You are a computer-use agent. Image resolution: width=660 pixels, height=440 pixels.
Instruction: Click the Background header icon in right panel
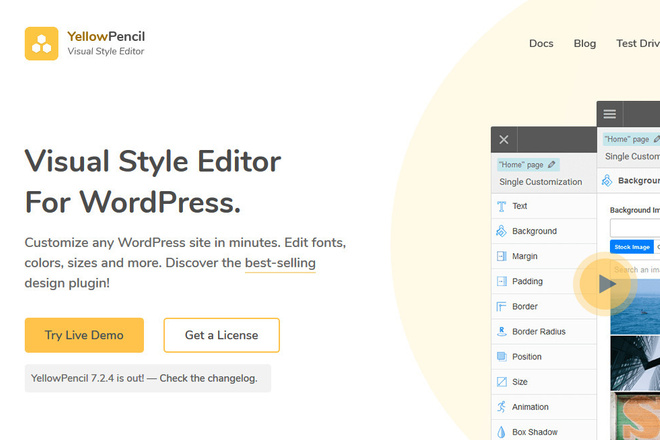[x=607, y=181]
